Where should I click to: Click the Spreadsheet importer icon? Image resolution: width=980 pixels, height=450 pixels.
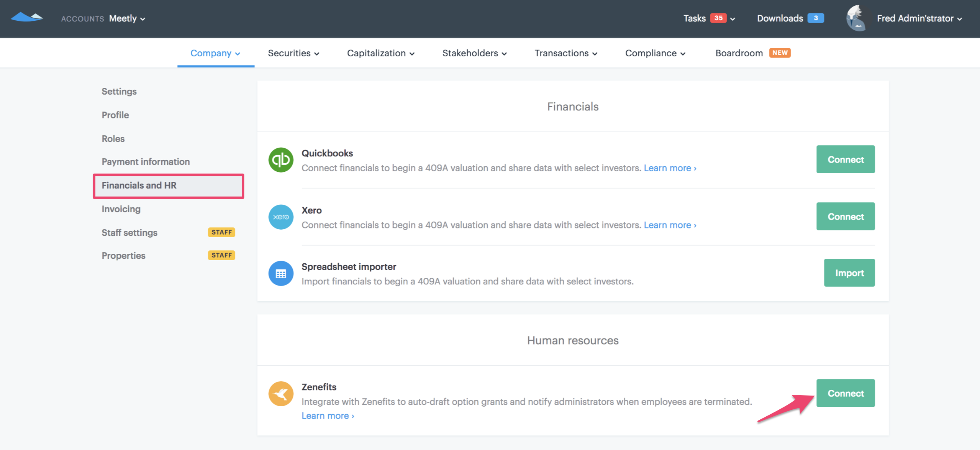point(281,273)
